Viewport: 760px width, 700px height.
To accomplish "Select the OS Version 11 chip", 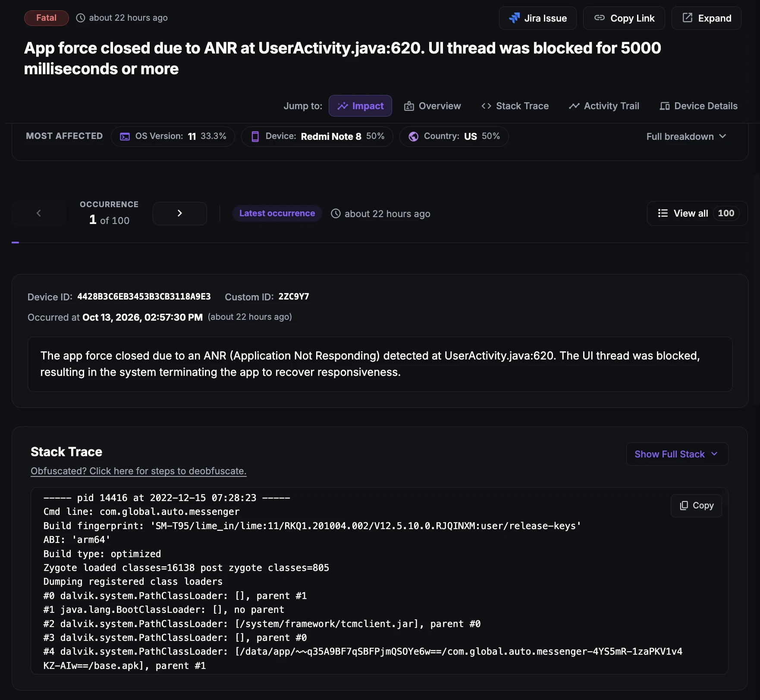I will coord(173,136).
